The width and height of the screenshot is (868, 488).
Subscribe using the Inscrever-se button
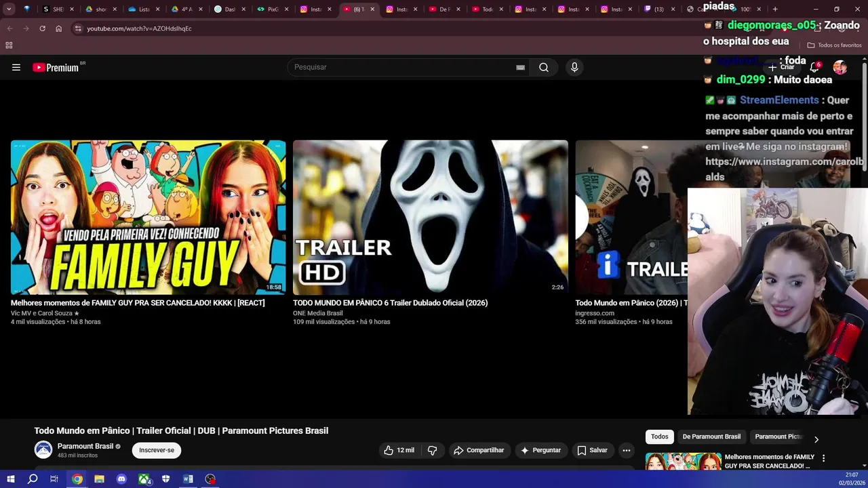[x=157, y=450]
